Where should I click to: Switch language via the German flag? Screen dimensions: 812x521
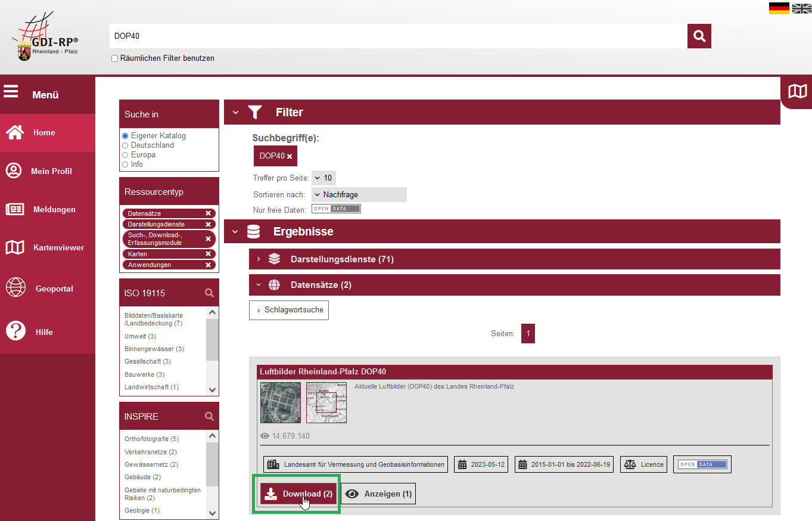coord(779,8)
